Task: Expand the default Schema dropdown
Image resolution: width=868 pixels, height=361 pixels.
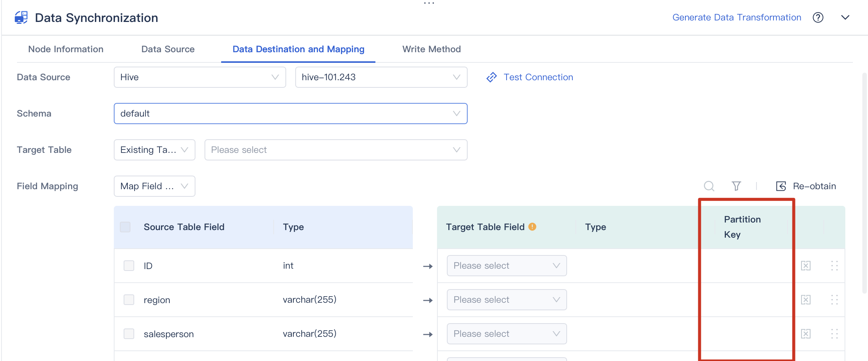Action: (290, 114)
